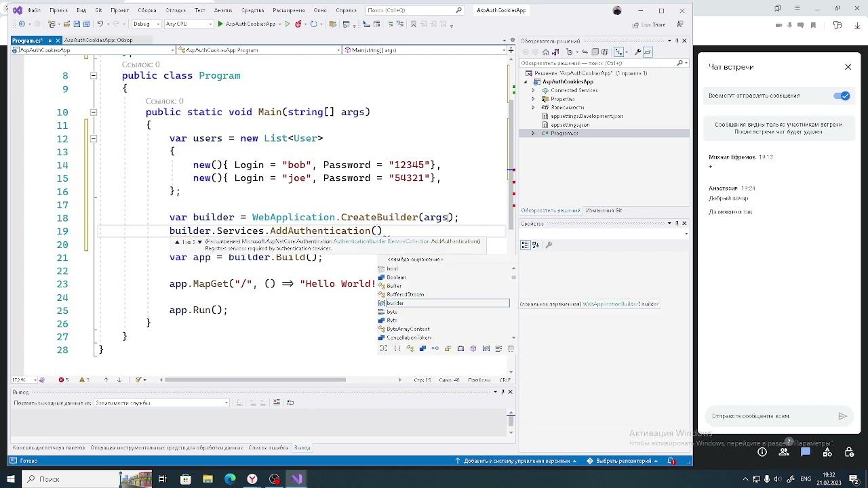Switch to Error List tab in bottom panel
The width and height of the screenshot is (868, 488).
click(269, 448)
